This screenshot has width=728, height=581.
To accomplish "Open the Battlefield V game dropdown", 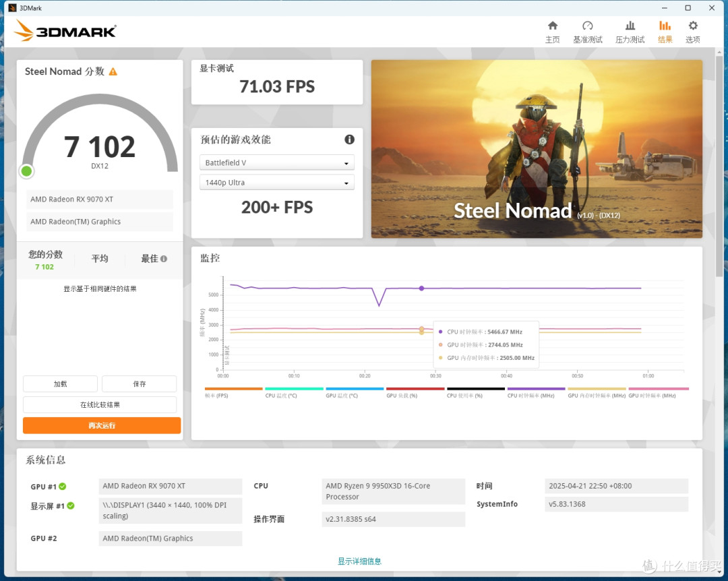I will [277, 162].
